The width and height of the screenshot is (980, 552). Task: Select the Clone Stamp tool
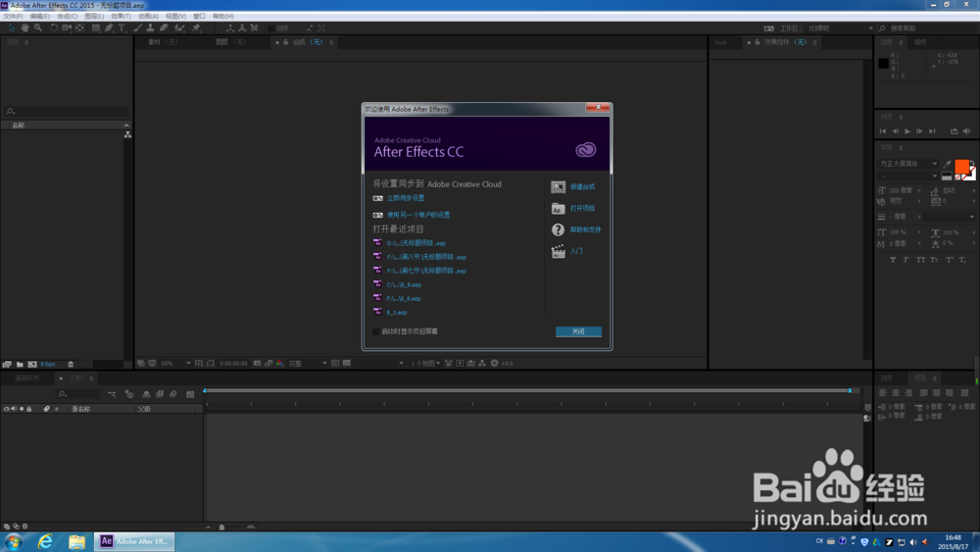pos(151,28)
